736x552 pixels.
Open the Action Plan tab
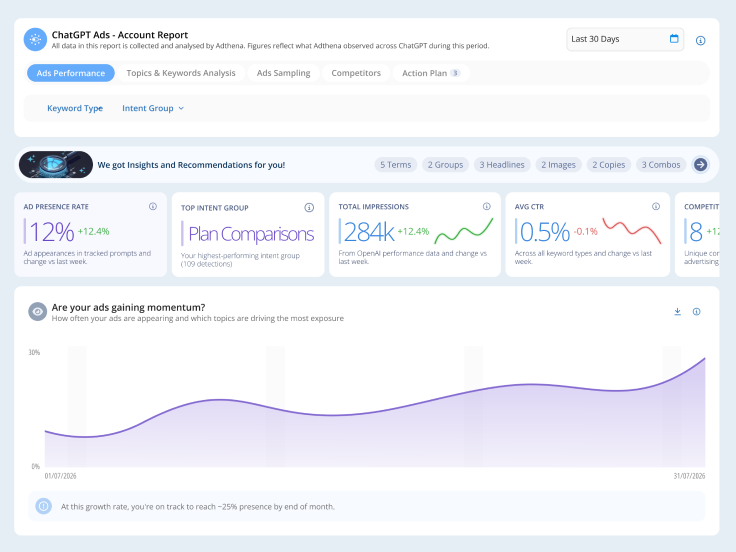click(x=431, y=73)
